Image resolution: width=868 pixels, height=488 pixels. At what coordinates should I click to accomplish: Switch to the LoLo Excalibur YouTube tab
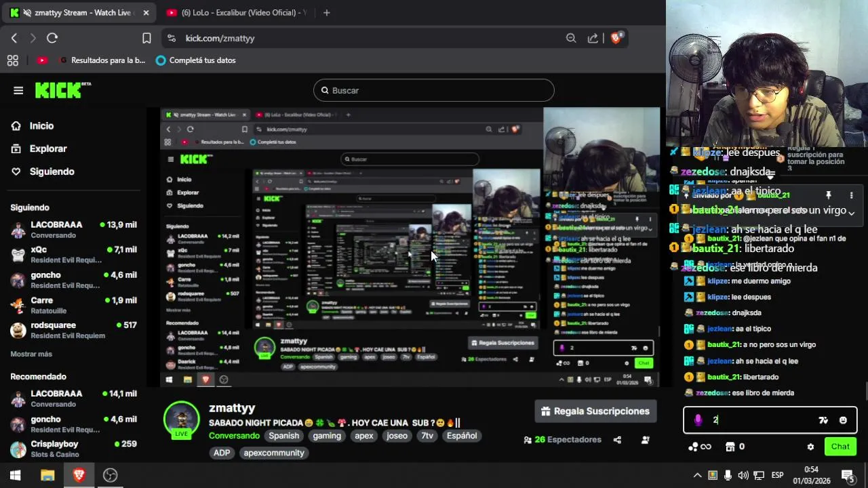(236, 13)
